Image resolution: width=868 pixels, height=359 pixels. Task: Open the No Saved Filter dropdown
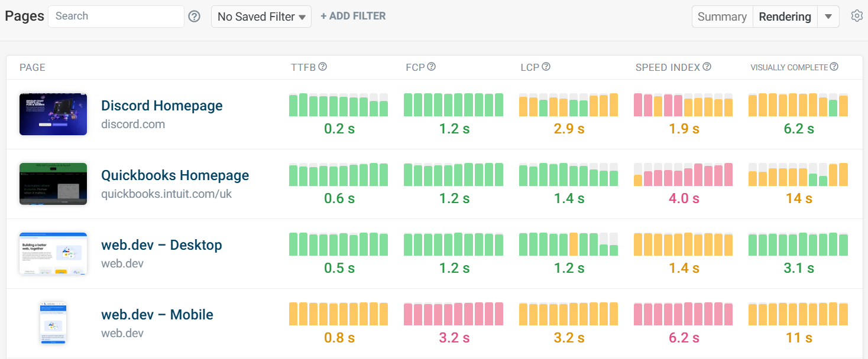(x=261, y=16)
